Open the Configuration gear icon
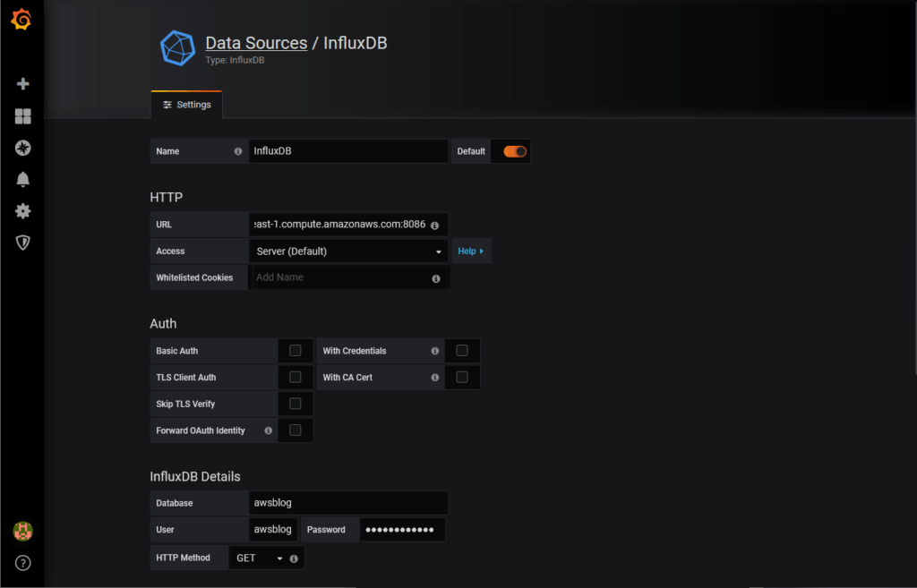 point(22,211)
